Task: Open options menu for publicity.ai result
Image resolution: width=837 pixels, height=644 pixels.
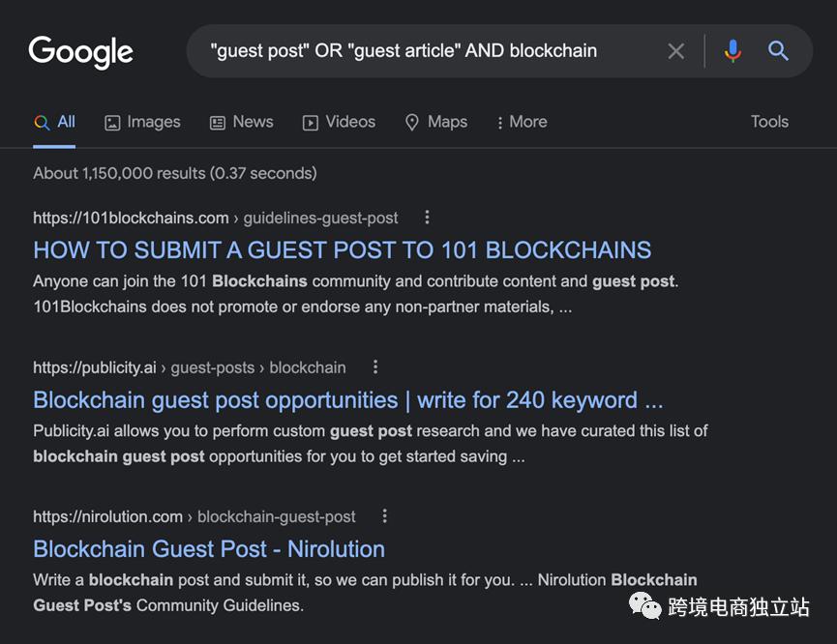Action: click(x=375, y=367)
